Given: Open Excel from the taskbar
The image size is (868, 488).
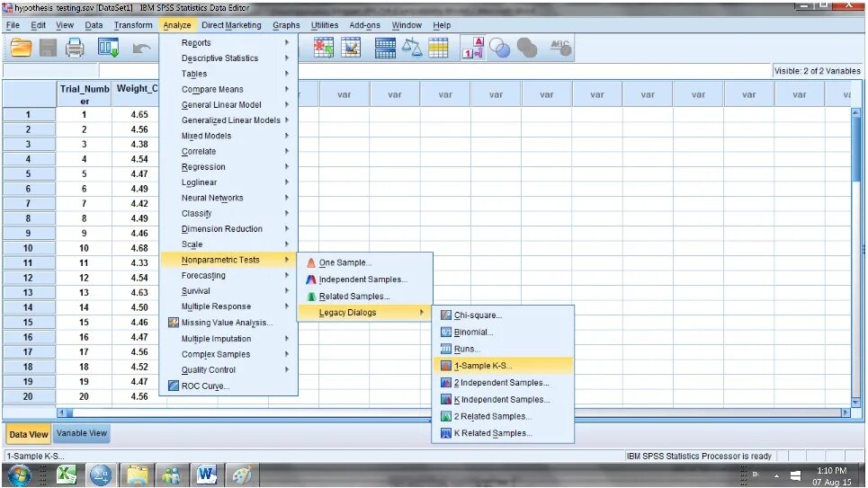Looking at the screenshot, I should coord(67,475).
